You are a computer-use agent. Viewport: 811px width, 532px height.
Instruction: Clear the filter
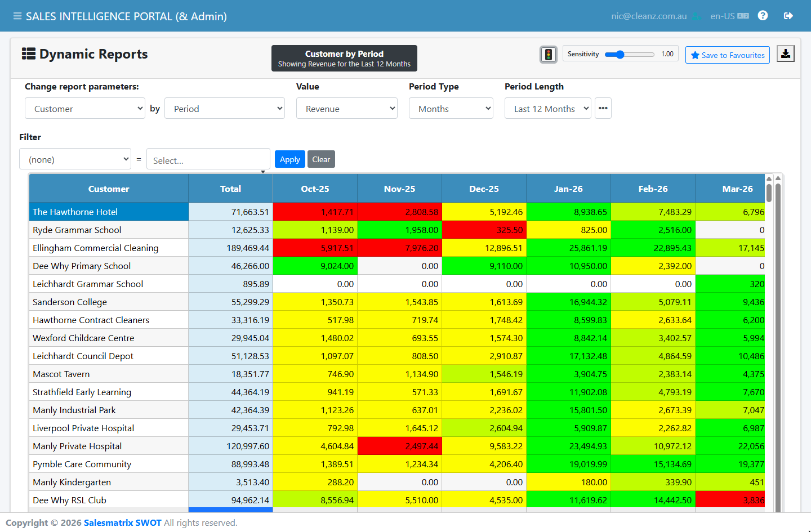(321, 159)
